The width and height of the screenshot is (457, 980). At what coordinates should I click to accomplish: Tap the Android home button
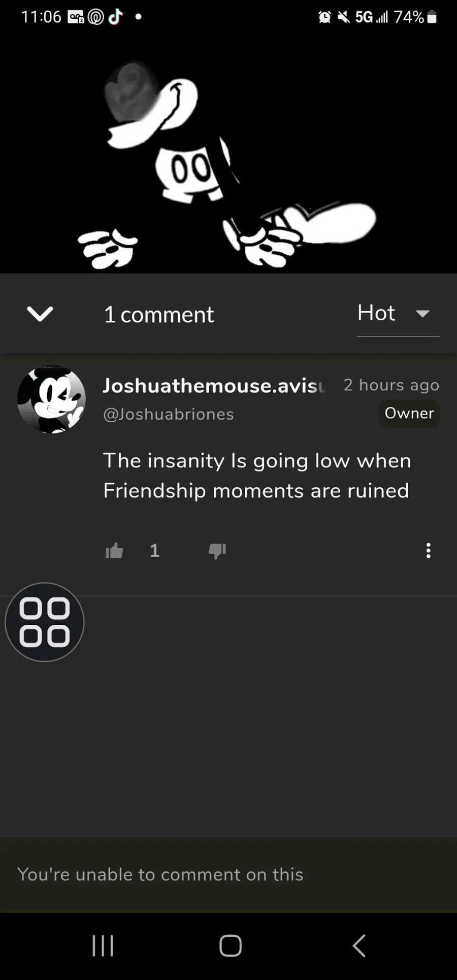(x=230, y=946)
